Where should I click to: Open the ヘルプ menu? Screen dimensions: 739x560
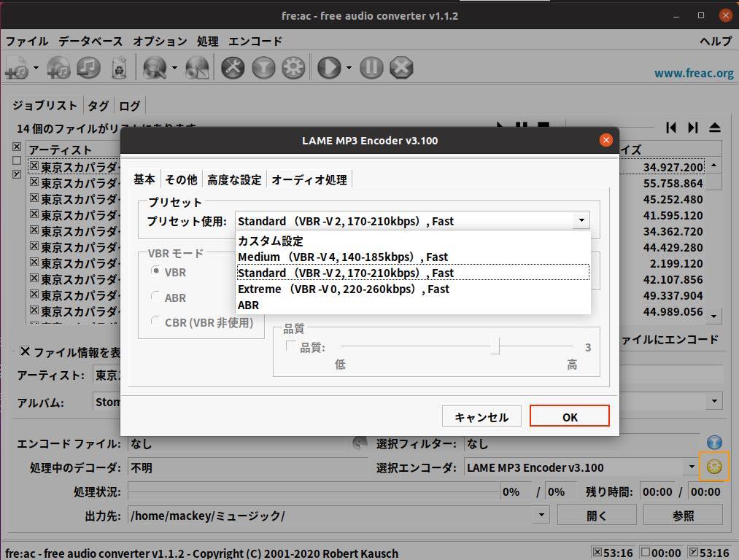(716, 42)
